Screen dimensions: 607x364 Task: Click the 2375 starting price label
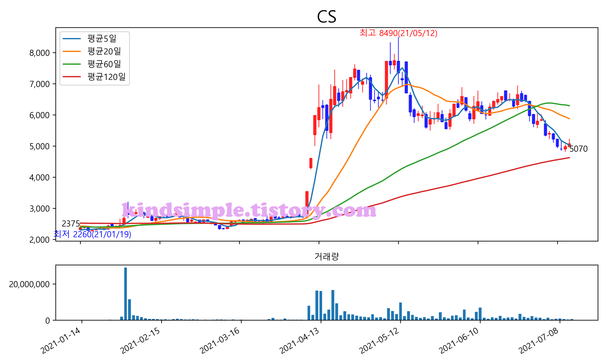[x=71, y=224]
